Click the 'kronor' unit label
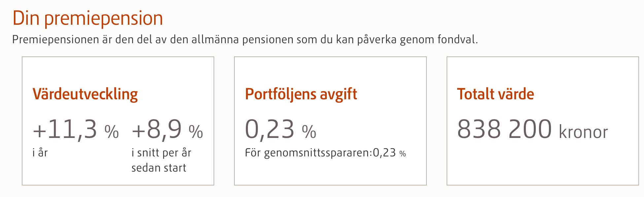644x197 pixels. [x=583, y=132]
